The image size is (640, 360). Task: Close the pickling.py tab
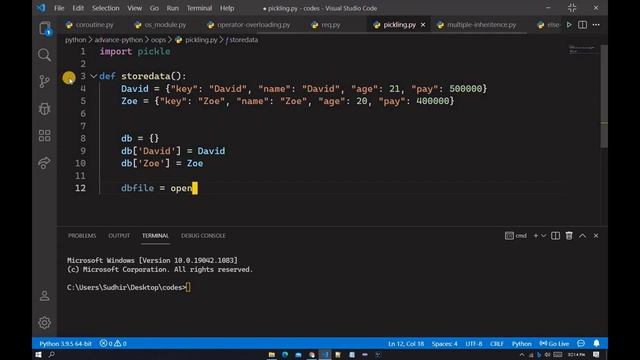tap(423, 25)
